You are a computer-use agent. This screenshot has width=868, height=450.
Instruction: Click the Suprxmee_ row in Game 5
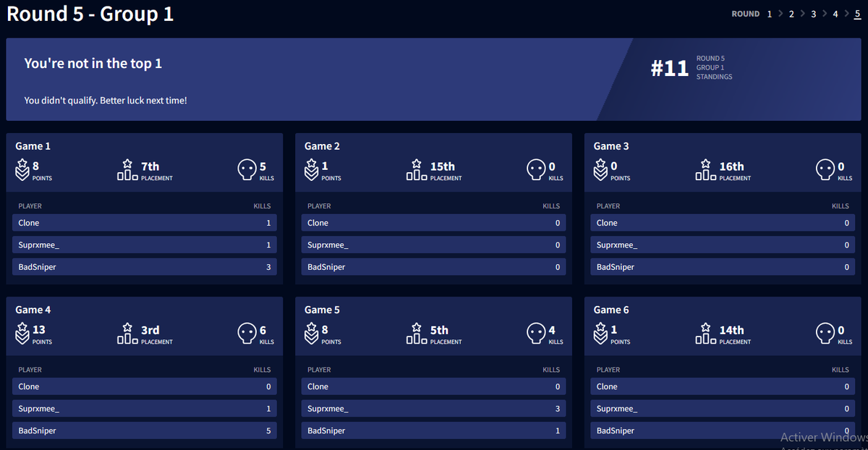pyautogui.click(x=434, y=409)
